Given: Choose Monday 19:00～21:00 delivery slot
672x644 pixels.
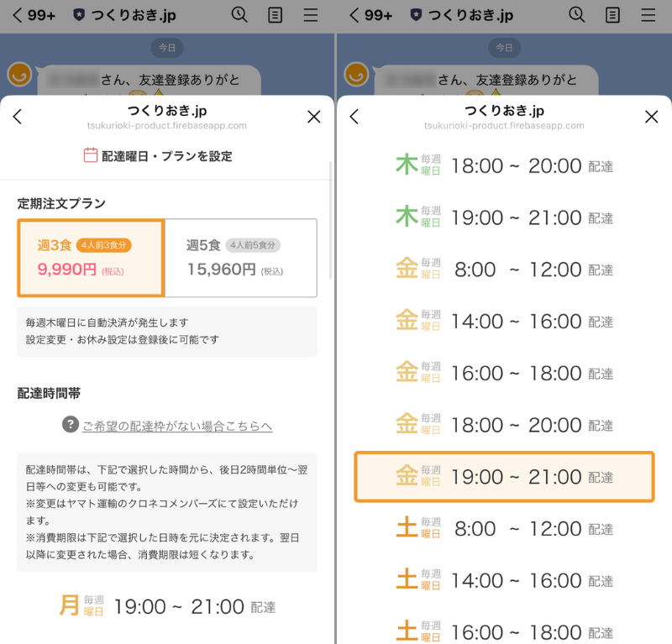Looking at the screenshot, I should click(167, 606).
